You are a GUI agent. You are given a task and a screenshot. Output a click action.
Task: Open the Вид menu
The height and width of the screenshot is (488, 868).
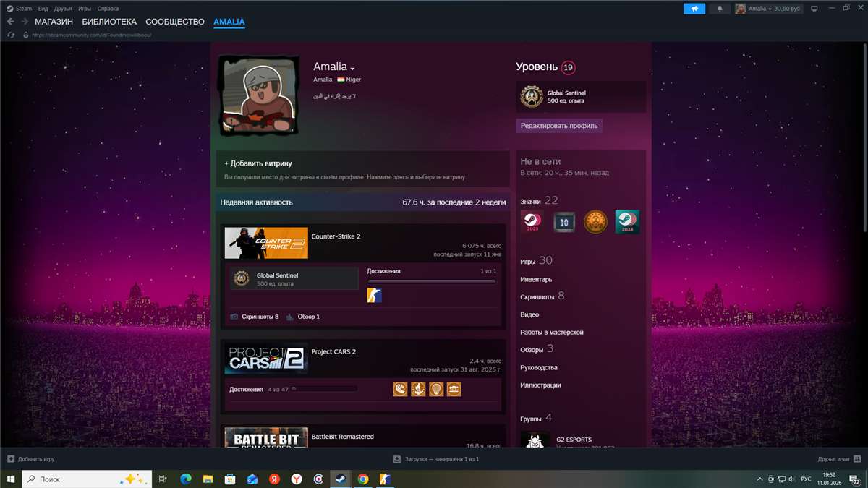point(42,9)
